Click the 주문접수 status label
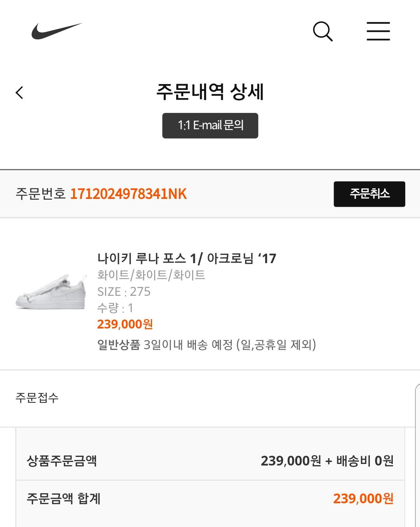The image size is (420, 527). coord(37,398)
